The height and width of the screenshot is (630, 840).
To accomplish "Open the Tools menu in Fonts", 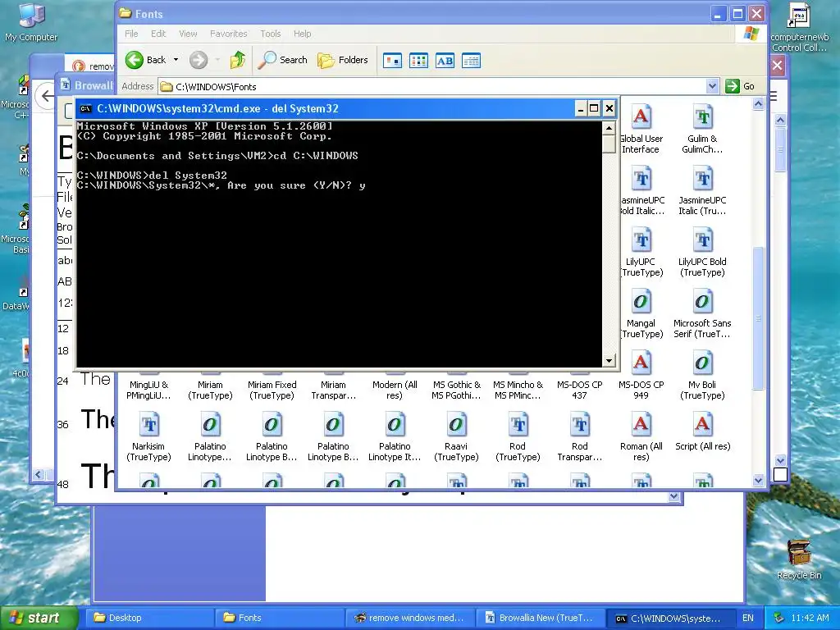I will [x=271, y=34].
